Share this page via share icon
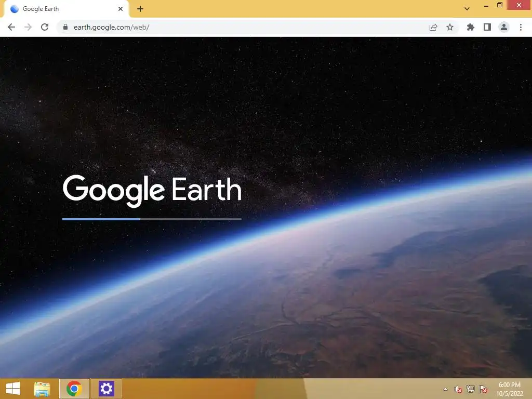532x399 pixels. 433,27
